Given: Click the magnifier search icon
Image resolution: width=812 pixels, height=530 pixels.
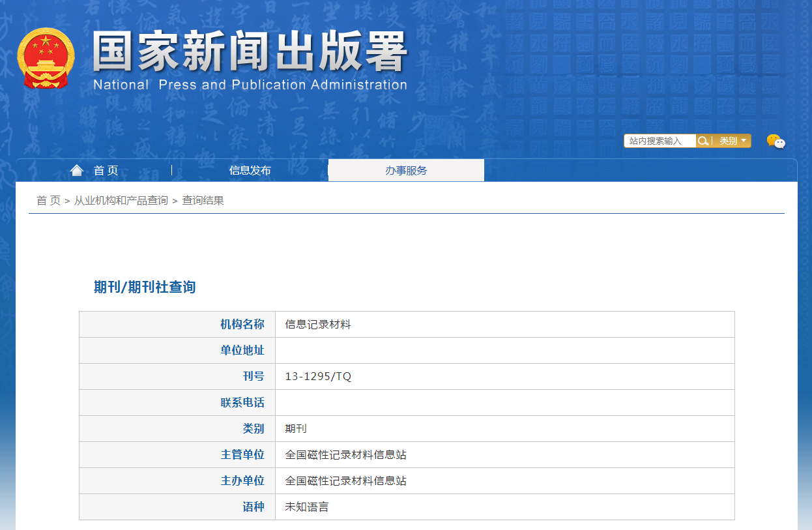Looking at the screenshot, I should (x=703, y=141).
